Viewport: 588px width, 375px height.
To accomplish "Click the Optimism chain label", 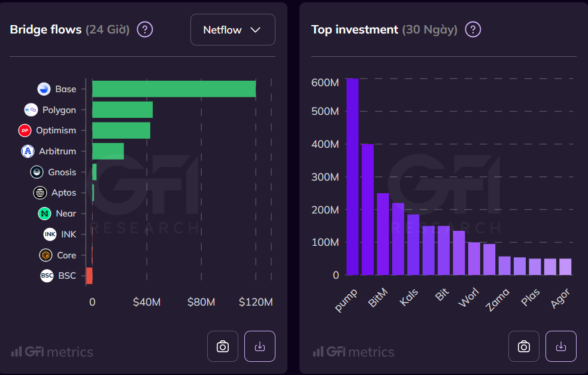I will pos(56,130).
